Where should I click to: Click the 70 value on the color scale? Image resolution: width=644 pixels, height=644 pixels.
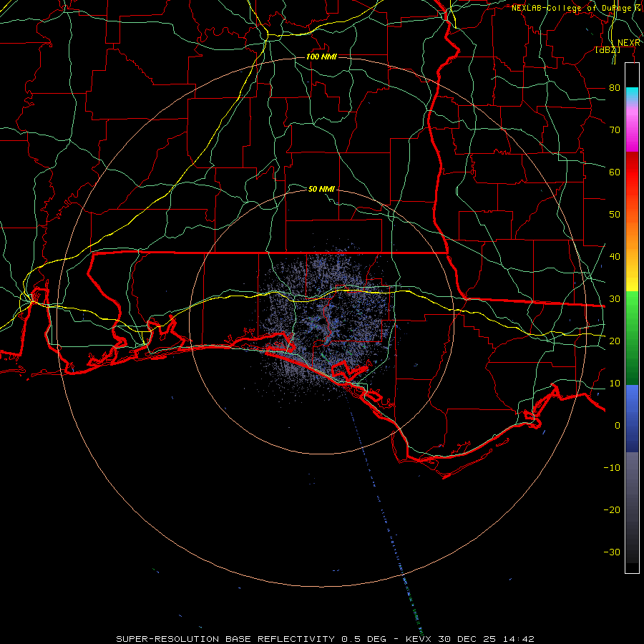(x=615, y=130)
